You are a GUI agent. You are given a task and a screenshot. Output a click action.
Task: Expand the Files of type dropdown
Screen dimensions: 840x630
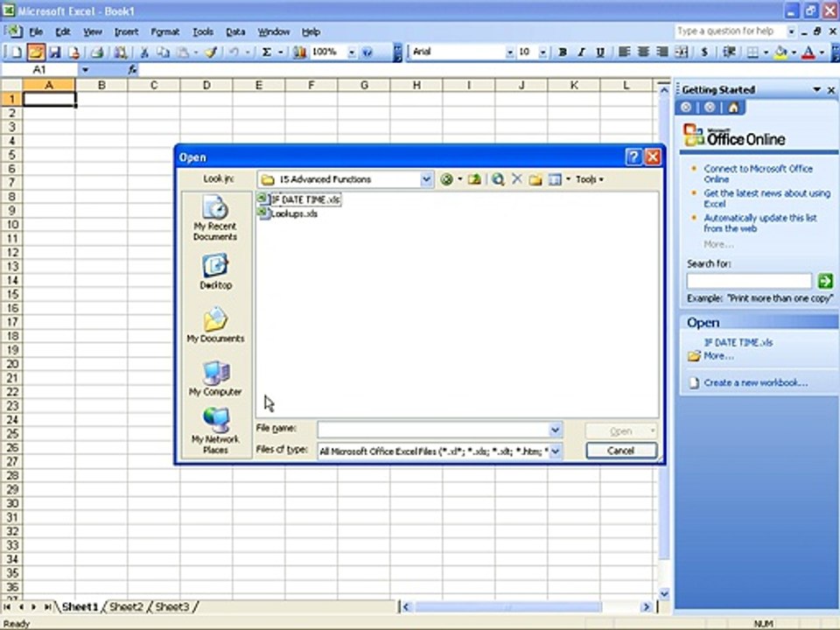point(556,451)
